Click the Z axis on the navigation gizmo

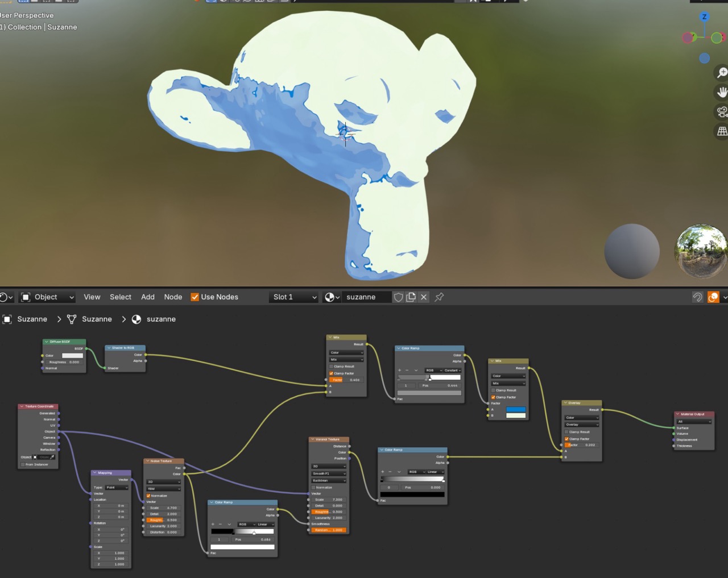tap(704, 16)
